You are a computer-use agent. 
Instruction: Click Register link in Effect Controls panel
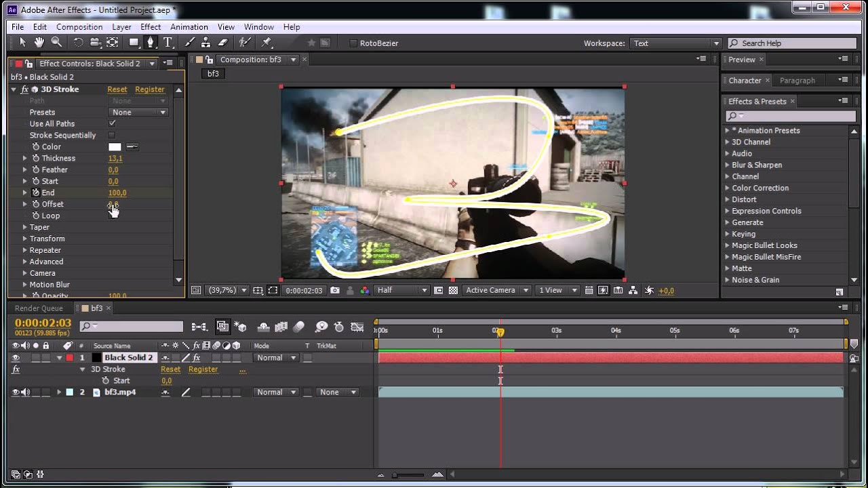[150, 89]
